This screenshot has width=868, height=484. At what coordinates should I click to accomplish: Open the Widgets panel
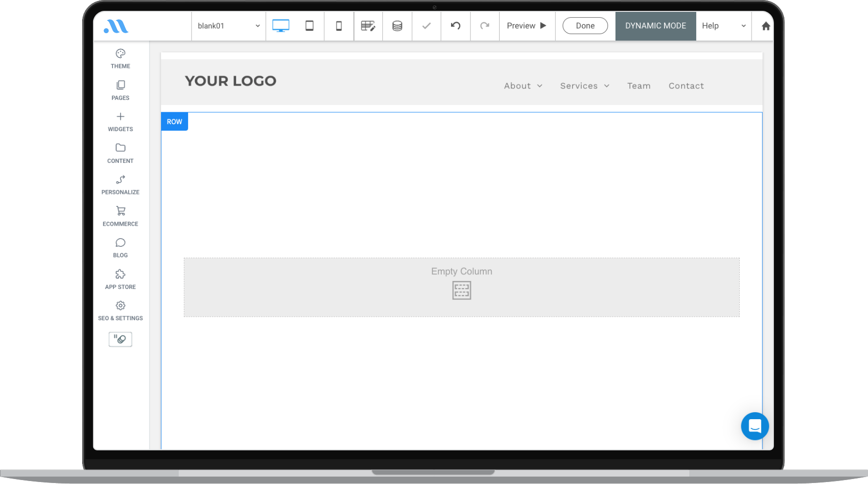tap(120, 122)
